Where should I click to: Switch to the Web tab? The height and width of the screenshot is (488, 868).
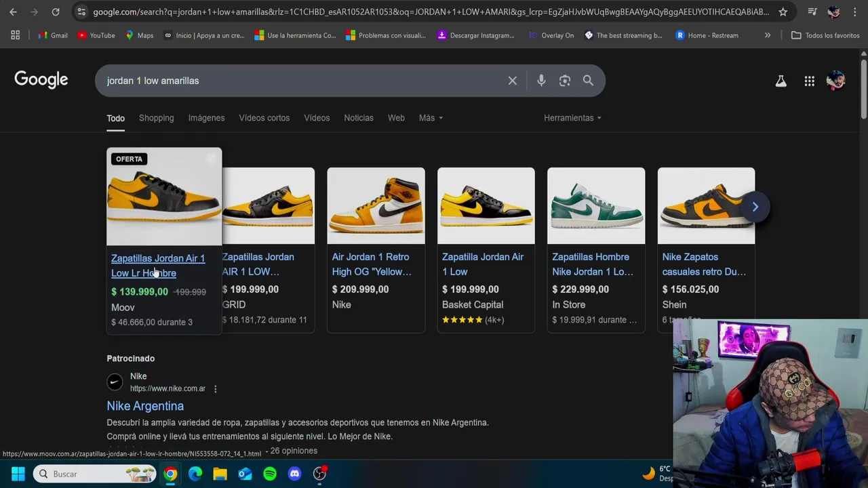[x=396, y=118]
